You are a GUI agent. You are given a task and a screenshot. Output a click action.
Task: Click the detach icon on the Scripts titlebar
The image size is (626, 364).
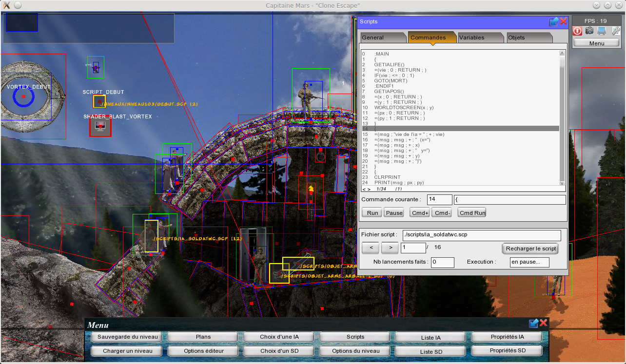pos(554,21)
